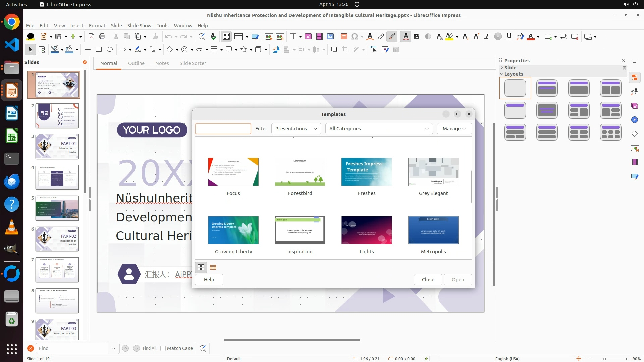Click the Print toolbar icon
Screen dimensions: 644x362
pos(102,37)
